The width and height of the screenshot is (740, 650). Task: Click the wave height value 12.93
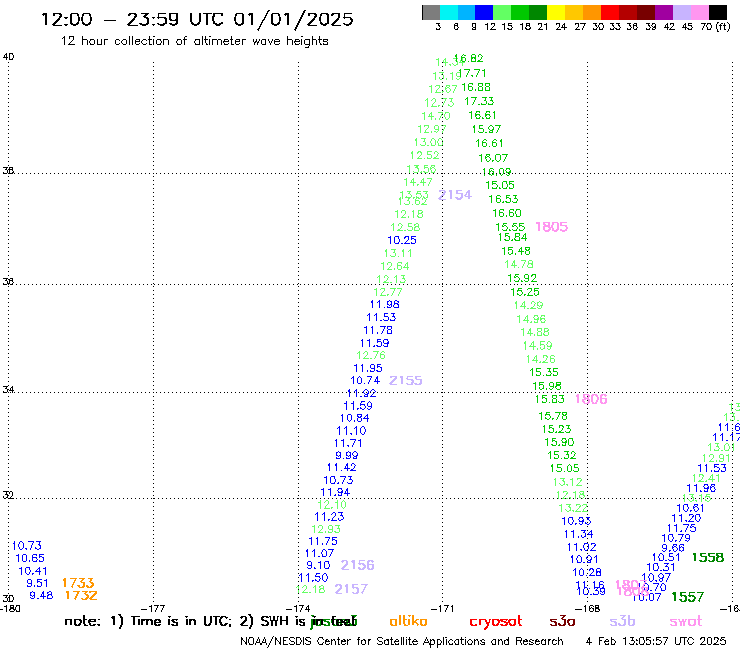point(326,530)
